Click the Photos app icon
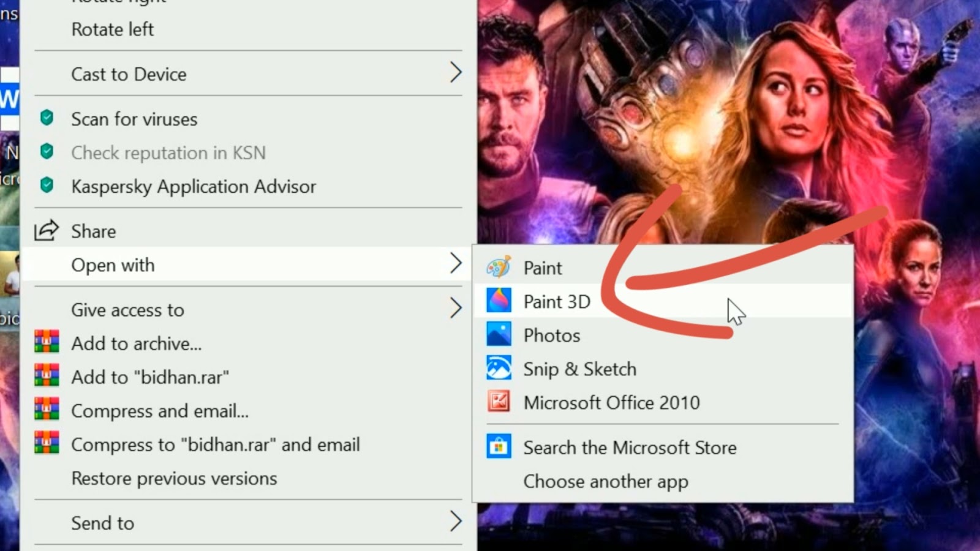This screenshot has width=980, height=551. (x=499, y=334)
